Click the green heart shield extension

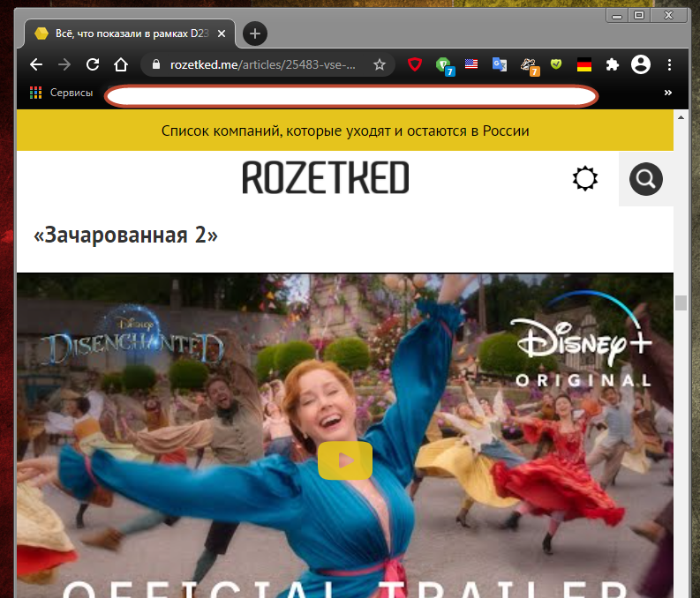pos(556,64)
